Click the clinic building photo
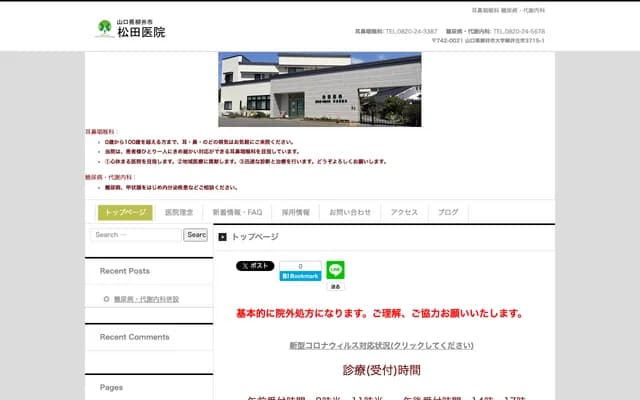This screenshot has width=640, height=400. click(320, 89)
